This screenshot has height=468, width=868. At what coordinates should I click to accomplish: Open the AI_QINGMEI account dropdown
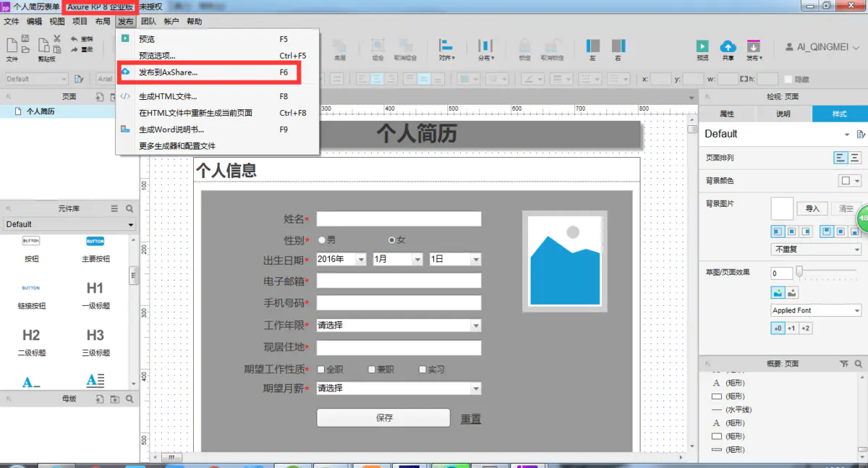pos(823,46)
